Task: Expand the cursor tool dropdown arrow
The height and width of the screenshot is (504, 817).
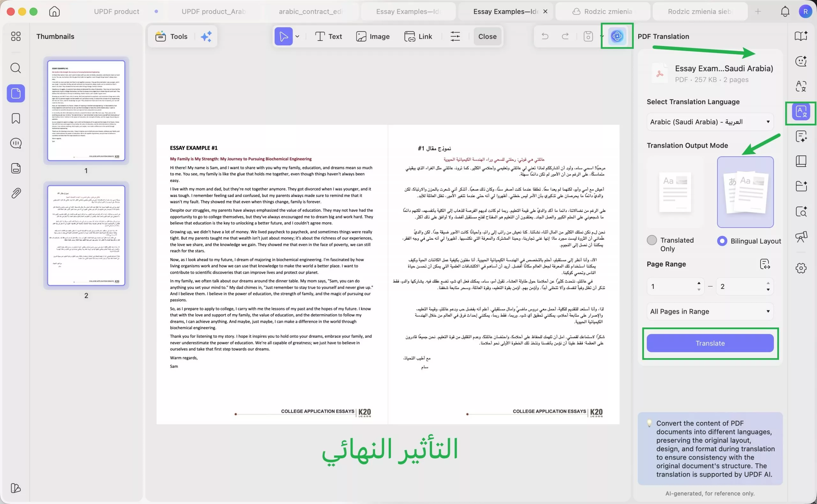Action: pyautogui.click(x=297, y=36)
